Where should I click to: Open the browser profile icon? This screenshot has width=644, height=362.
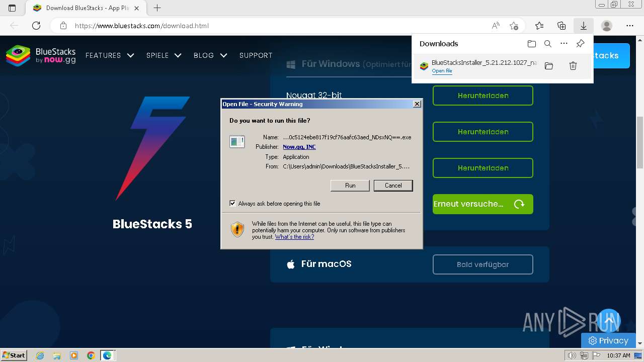pos(607,26)
